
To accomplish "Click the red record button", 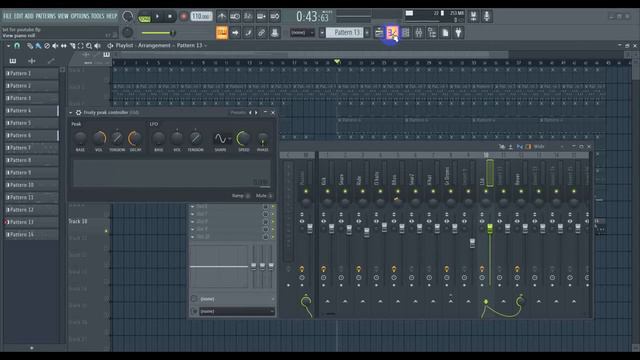I will (183, 17).
